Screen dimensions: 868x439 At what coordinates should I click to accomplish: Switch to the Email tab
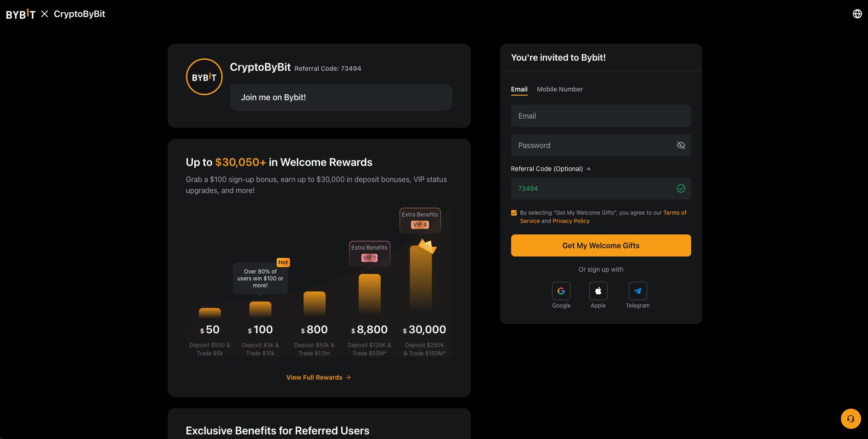tap(519, 89)
